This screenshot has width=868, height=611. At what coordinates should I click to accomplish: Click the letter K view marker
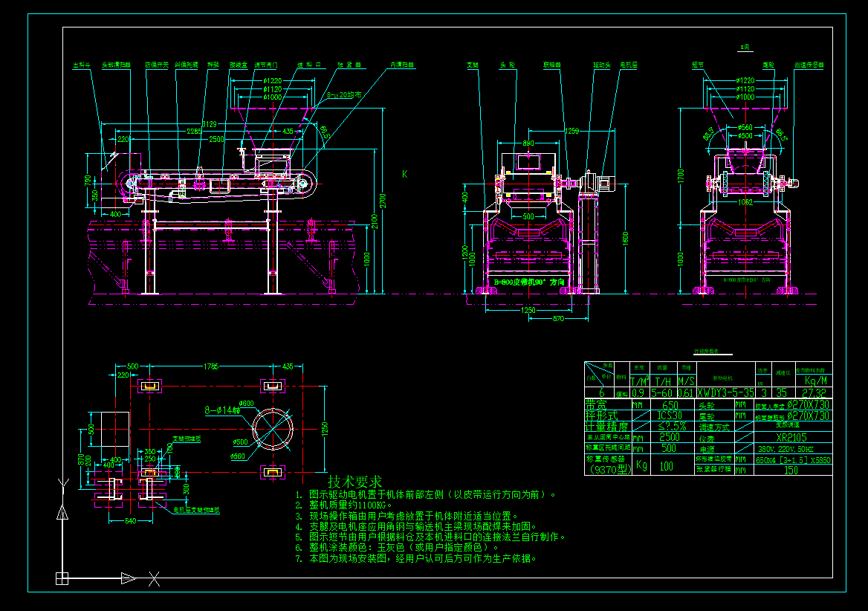click(405, 175)
